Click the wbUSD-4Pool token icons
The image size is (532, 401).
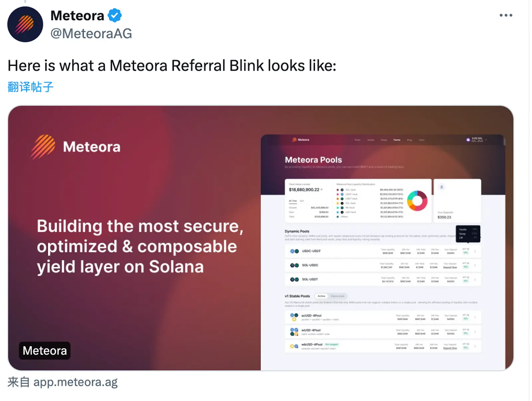pos(294,346)
